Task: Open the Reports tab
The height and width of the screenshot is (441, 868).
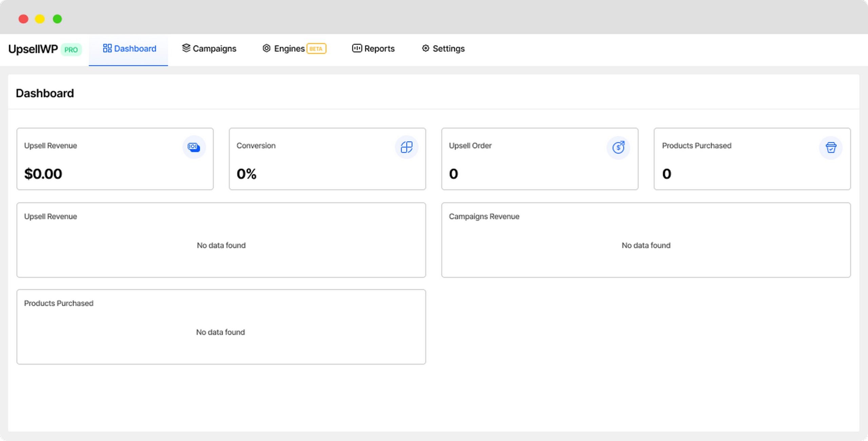Action: point(373,49)
